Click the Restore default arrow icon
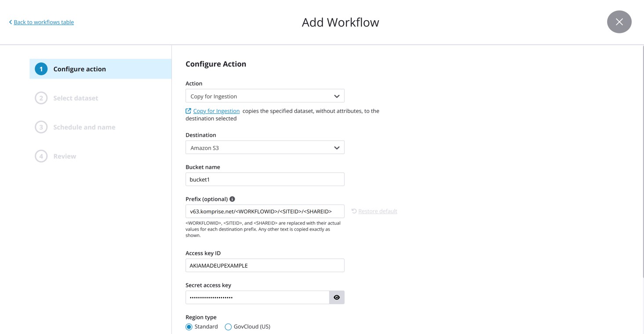 coord(354,211)
